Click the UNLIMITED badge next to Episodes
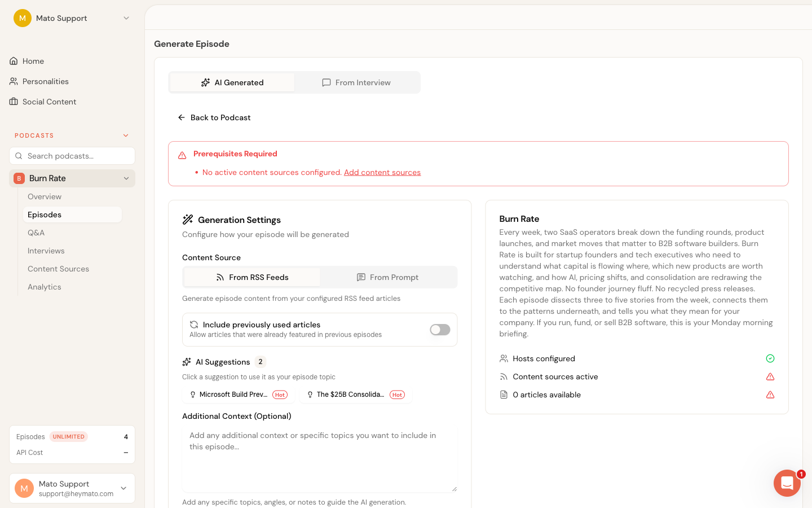This screenshot has width=812, height=508. click(69, 437)
